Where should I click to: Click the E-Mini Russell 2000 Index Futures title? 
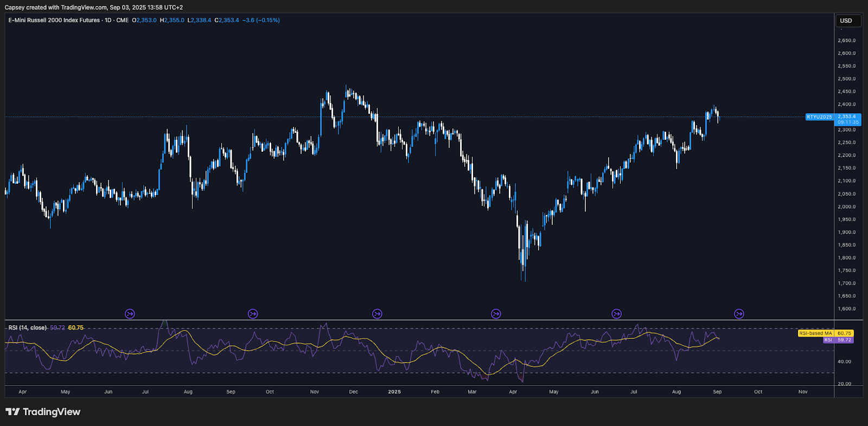[x=54, y=21]
